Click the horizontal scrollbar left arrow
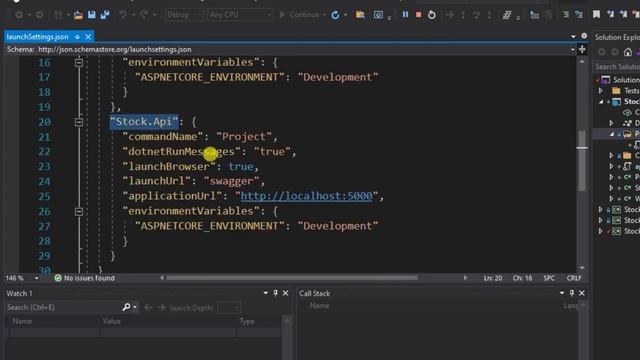 click(x=162, y=278)
